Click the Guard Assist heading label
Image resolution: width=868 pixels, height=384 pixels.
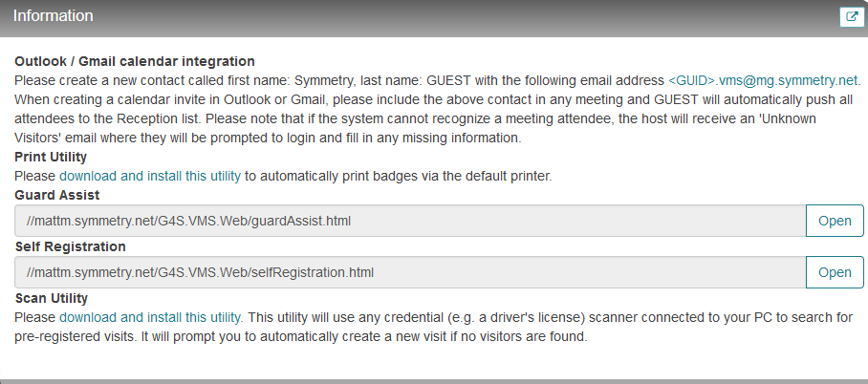tap(57, 195)
